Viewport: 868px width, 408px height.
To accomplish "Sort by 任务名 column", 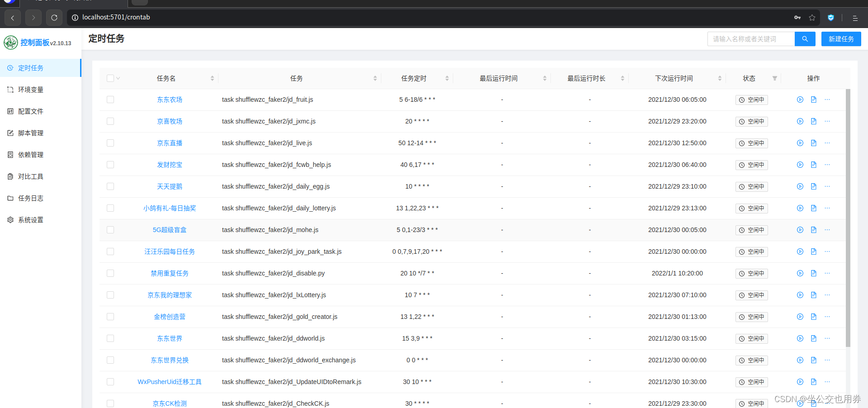I will click(x=212, y=78).
